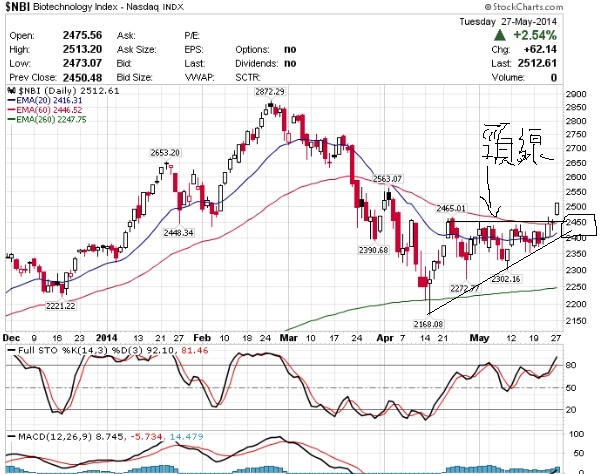Click the 'MACD(12,26,9)' indicator label
Screen dimensions: 614x474
point(54,436)
